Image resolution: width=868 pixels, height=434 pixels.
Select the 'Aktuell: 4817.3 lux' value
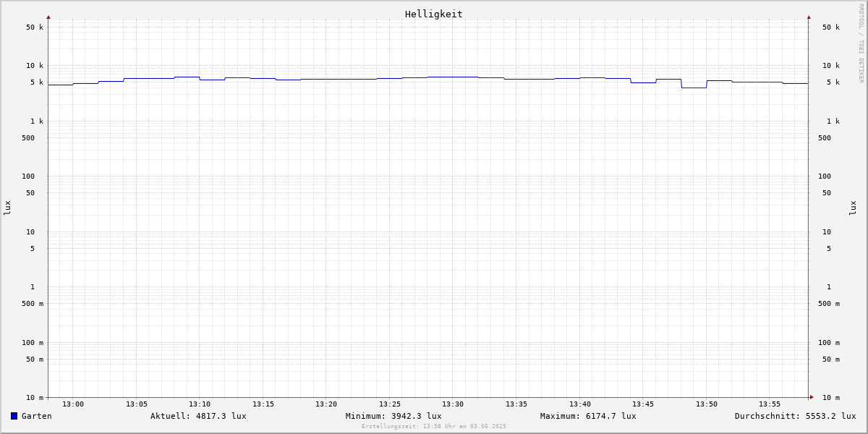198,416
